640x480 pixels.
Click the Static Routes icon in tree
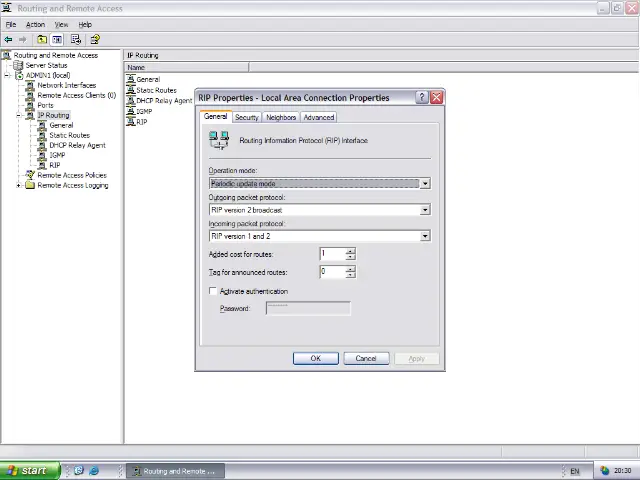42,135
